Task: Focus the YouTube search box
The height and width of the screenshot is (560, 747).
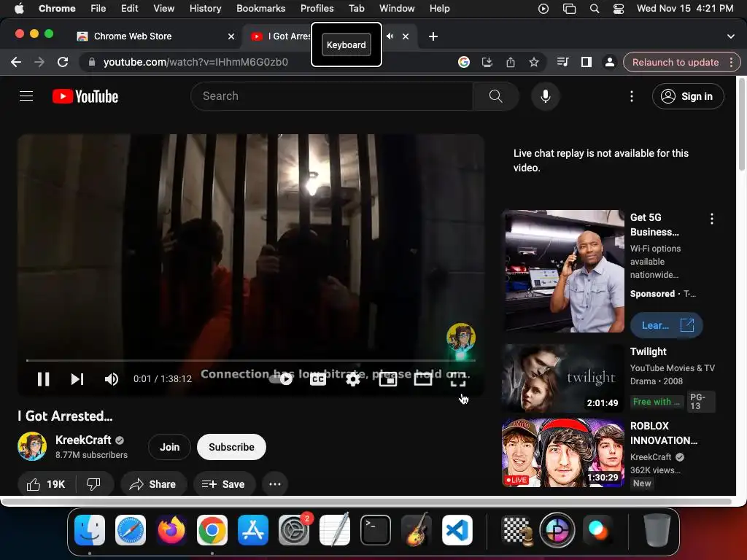Action: pyautogui.click(x=332, y=96)
